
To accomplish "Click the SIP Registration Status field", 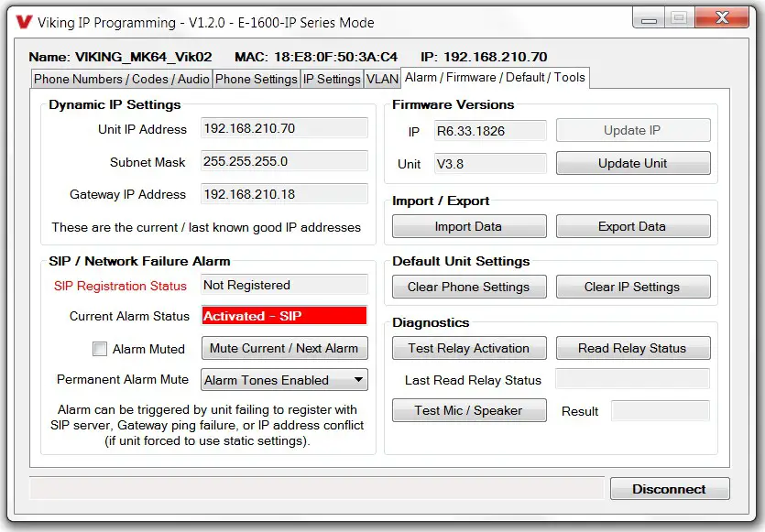I will point(284,286).
